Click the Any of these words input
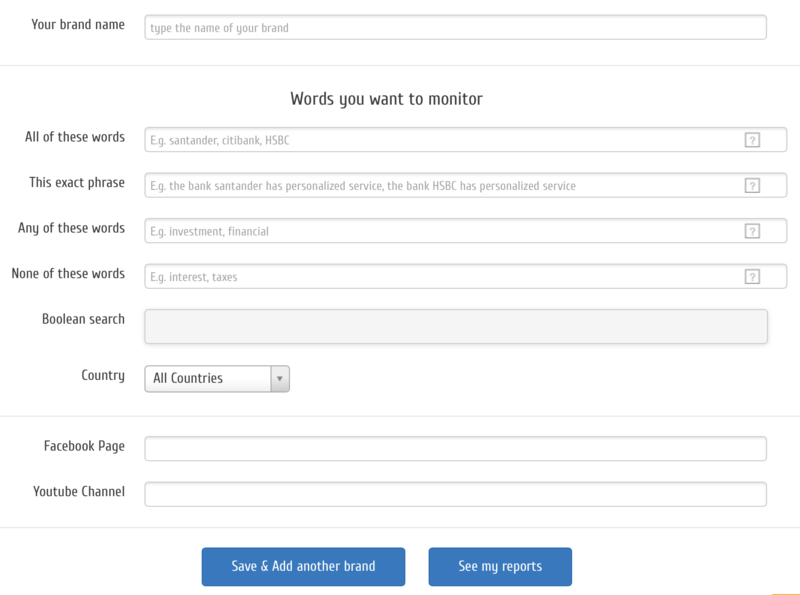800x595 pixels. pos(440,231)
